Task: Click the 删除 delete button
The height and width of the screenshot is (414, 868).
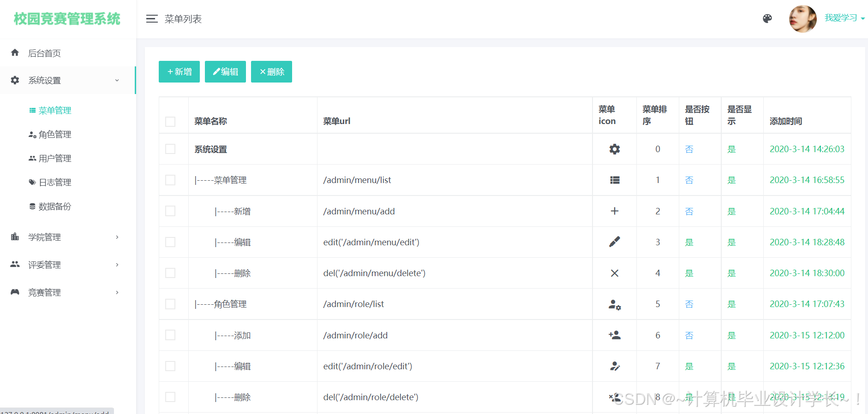Action: tap(271, 71)
